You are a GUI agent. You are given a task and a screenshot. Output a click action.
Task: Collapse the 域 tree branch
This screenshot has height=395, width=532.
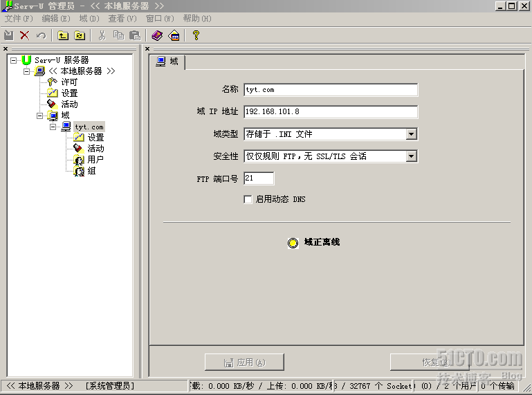point(39,116)
